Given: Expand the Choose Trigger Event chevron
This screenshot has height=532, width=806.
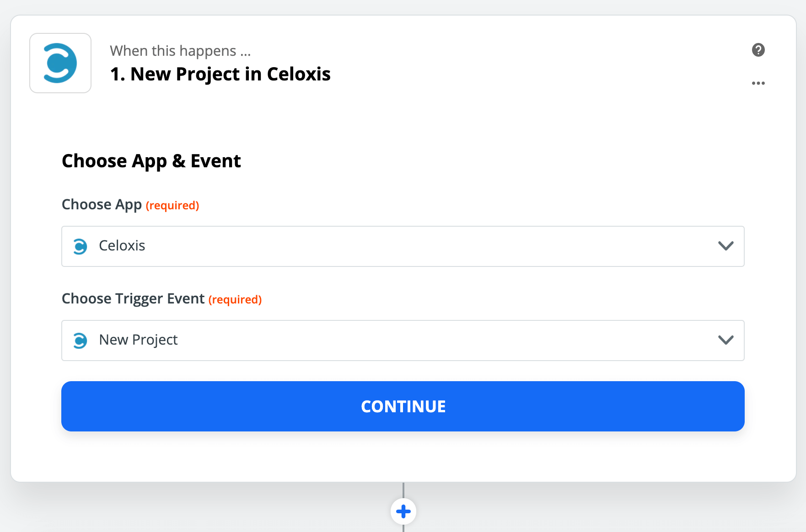Looking at the screenshot, I should pos(725,340).
